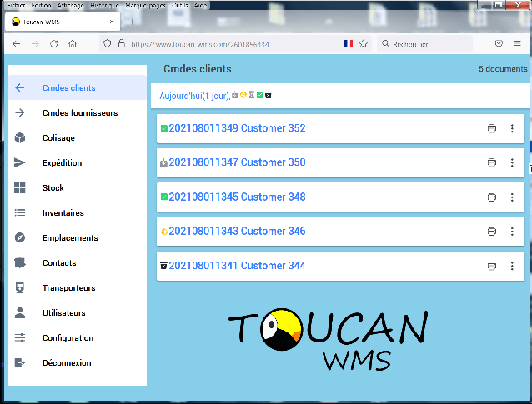
Task: Click the orange status icon of Customer 346
Action: 164,232
